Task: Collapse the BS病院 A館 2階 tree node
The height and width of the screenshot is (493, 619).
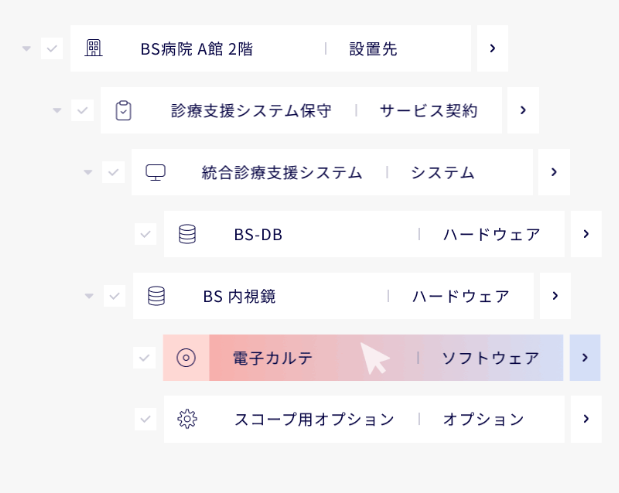Action: click(27, 49)
